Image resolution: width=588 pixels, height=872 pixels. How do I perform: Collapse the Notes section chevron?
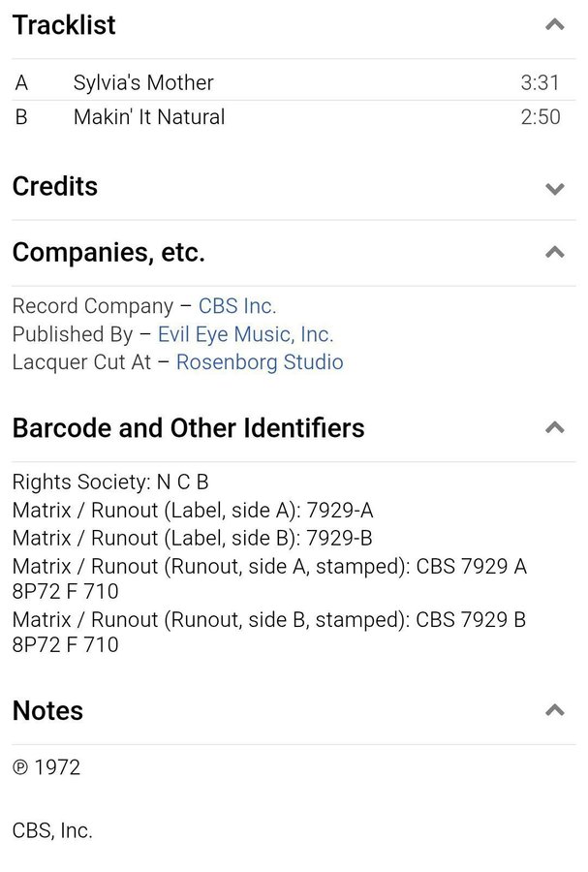[x=555, y=710]
